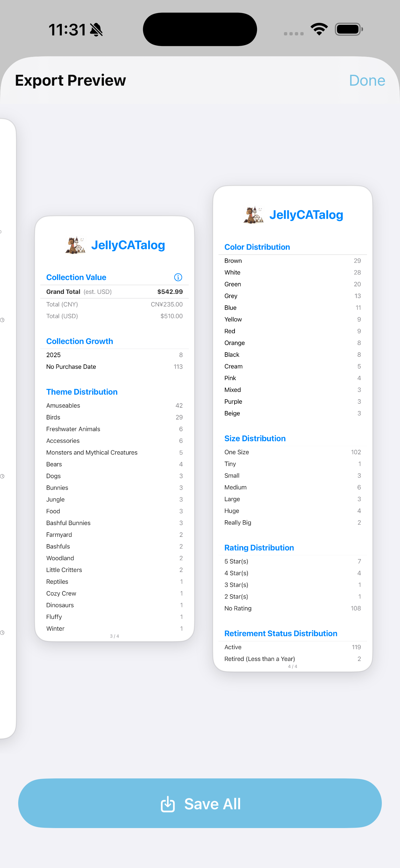Screen dimensions: 400x868
Task: Tap the download icon inside Save All
Action: 168,804
